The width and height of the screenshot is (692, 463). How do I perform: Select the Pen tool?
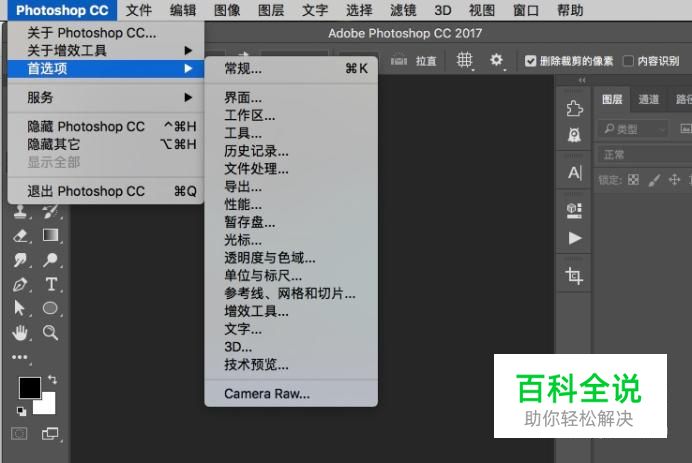pos(20,284)
